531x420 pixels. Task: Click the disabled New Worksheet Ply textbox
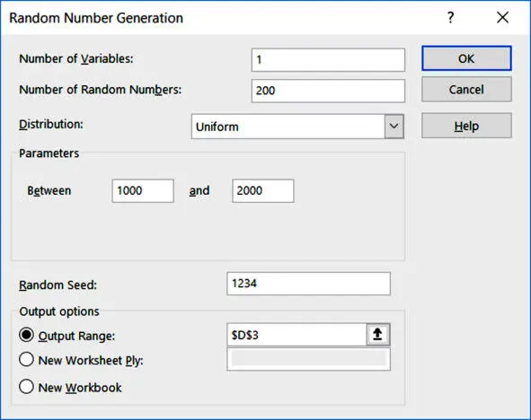tap(308, 359)
